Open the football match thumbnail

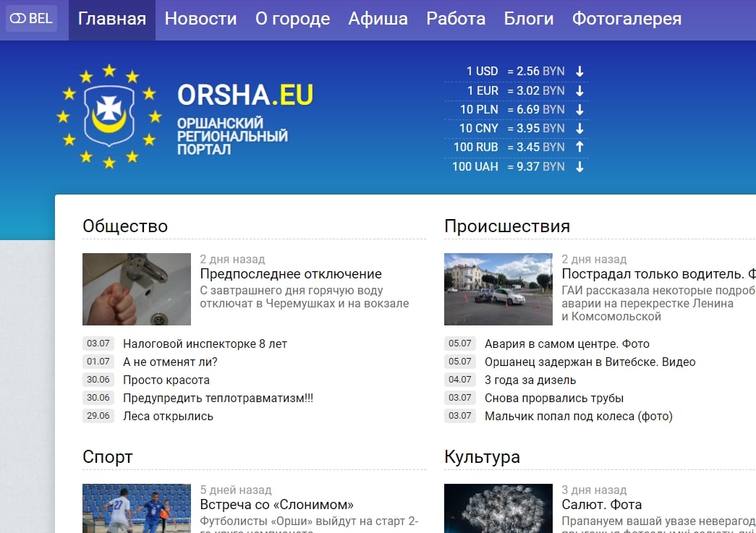(x=137, y=508)
